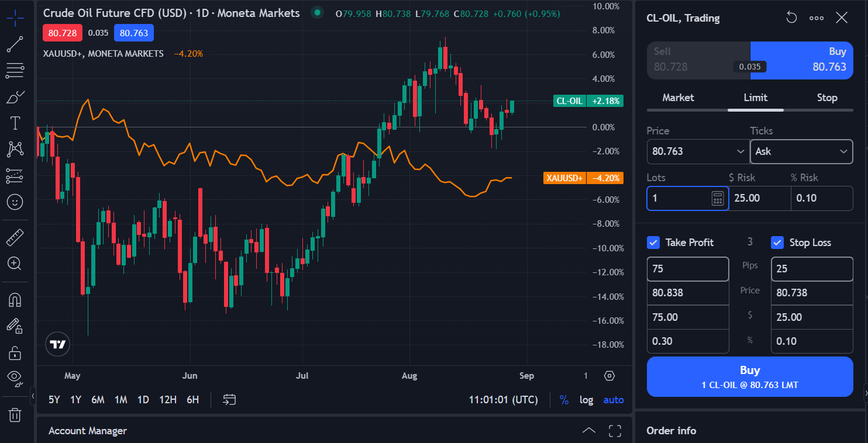The height and width of the screenshot is (443, 868).
Task: Toggle percent scale mode
Action: pyautogui.click(x=564, y=400)
